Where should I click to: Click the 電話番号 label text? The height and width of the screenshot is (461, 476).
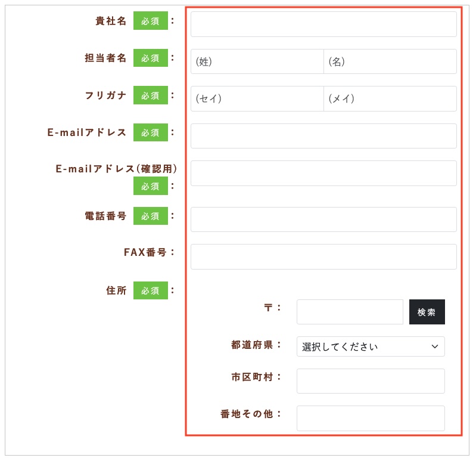pyautogui.click(x=106, y=216)
